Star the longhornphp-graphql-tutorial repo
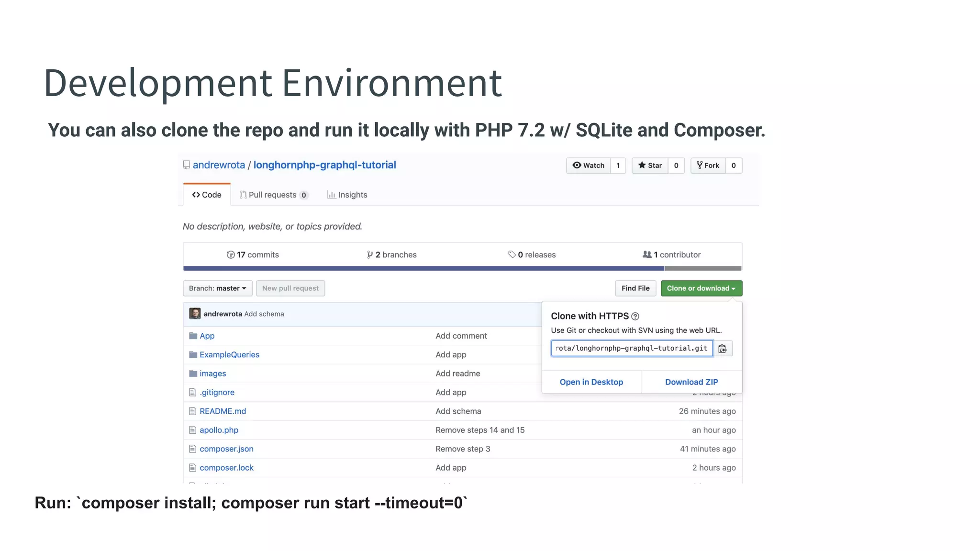The height and width of the screenshot is (551, 980). [650, 165]
